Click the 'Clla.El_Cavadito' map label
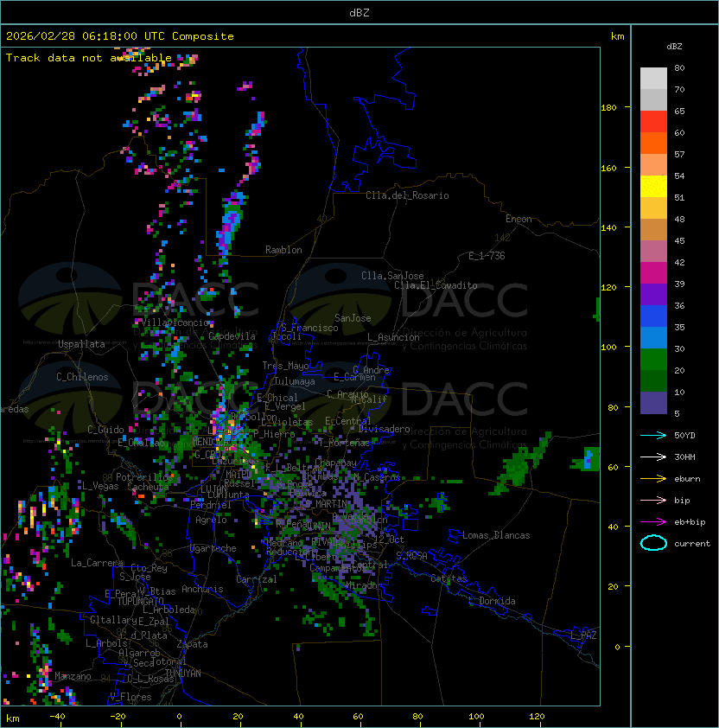This screenshot has height=728, width=719. tap(436, 285)
